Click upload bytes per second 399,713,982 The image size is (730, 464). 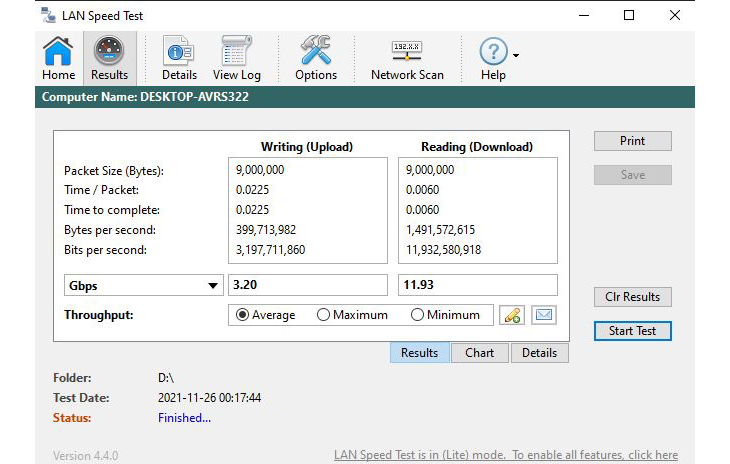pos(266,230)
